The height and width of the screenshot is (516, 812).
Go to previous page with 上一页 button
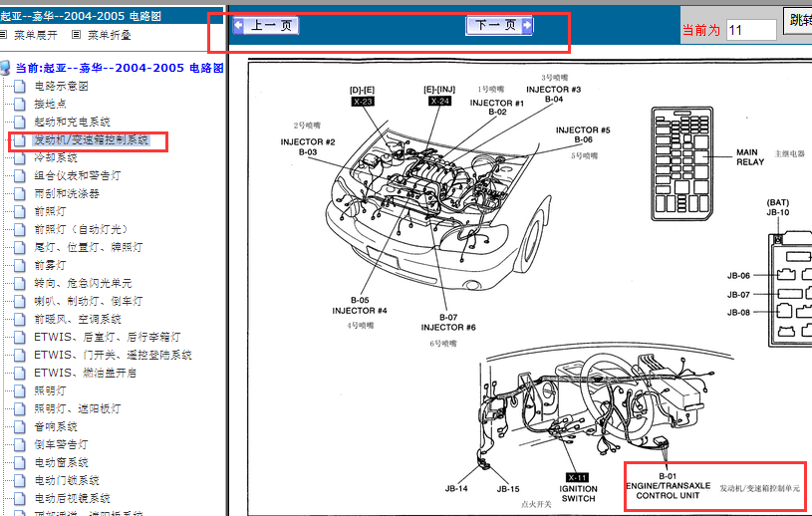click(x=266, y=25)
